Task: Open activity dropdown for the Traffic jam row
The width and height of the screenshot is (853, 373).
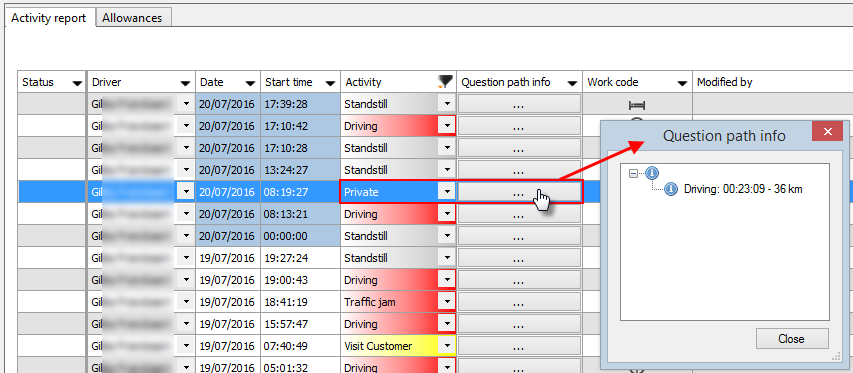Action: tap(447, 302)
